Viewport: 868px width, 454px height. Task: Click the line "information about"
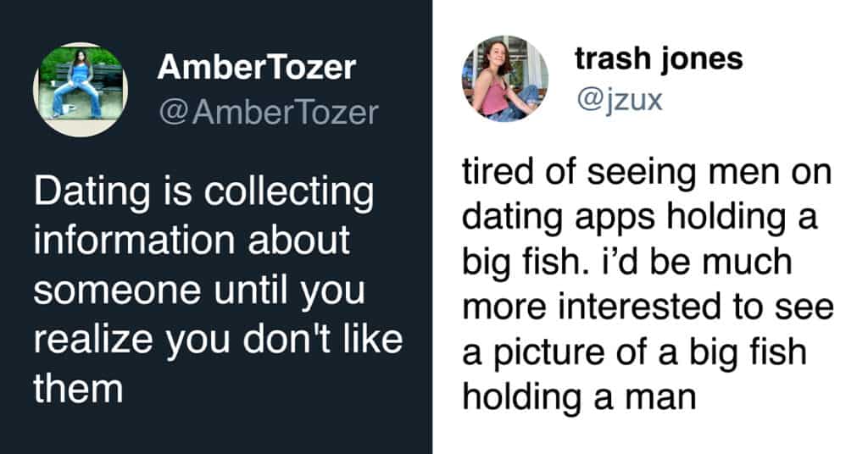coord(191,242)
